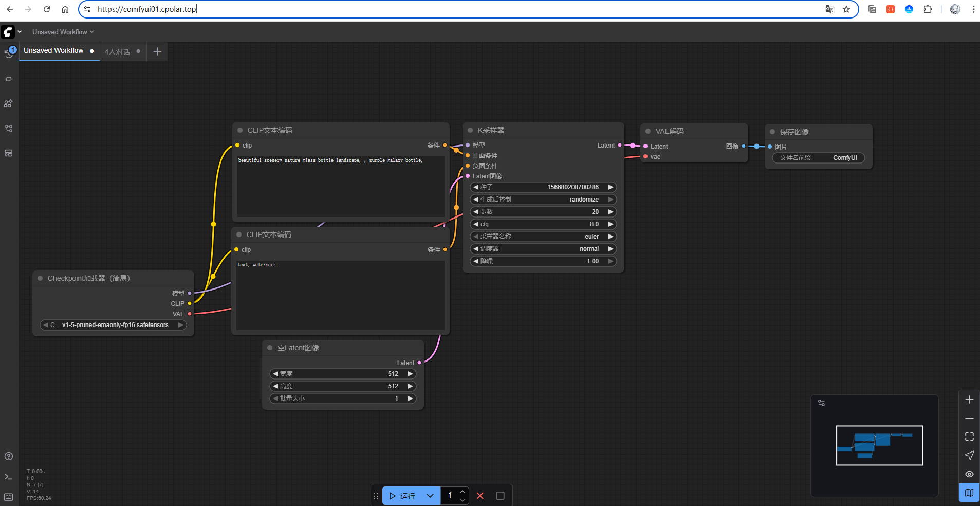Open the ComfyUI logo menu
Image resolution: width=980 pixels, height=506 pixels.
[8, 32]
